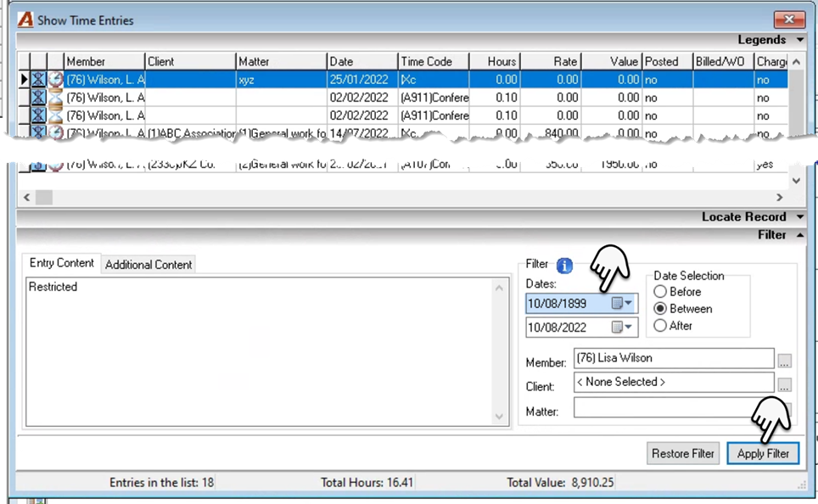Click the app icon in the title bar
Screen dimensions: 818x504
pos(25,20)
